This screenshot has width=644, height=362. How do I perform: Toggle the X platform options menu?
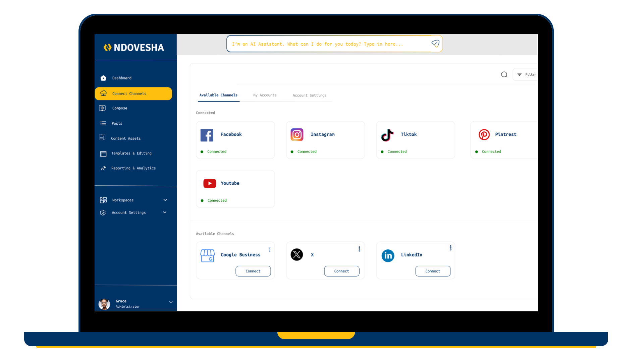360,248
